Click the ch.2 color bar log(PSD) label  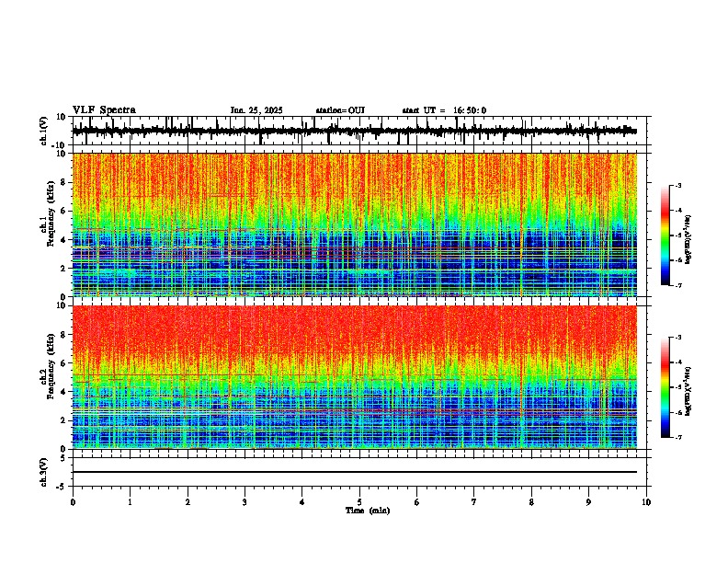[688, 391]
